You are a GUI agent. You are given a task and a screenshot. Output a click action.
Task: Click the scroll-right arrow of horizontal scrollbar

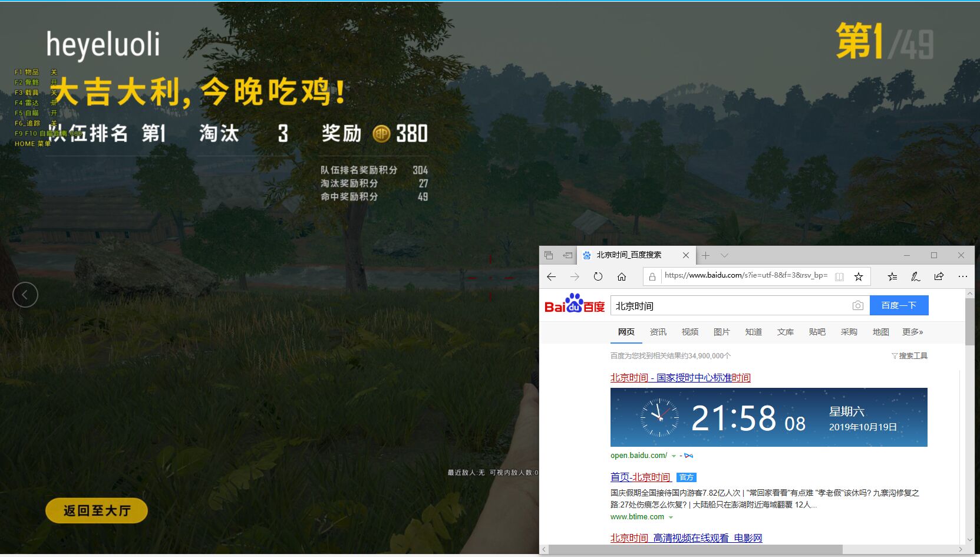coord(961,549)
